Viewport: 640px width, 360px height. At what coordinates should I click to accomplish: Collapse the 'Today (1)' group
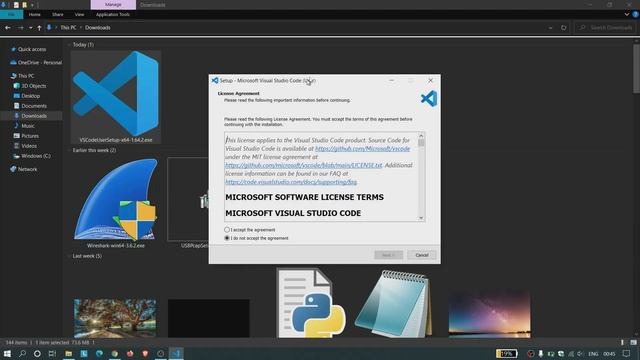(69, 45)
